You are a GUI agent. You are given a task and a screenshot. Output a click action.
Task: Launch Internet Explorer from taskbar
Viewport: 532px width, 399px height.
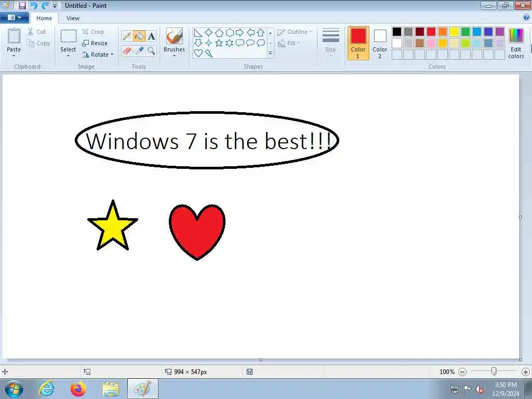point(46,389)
